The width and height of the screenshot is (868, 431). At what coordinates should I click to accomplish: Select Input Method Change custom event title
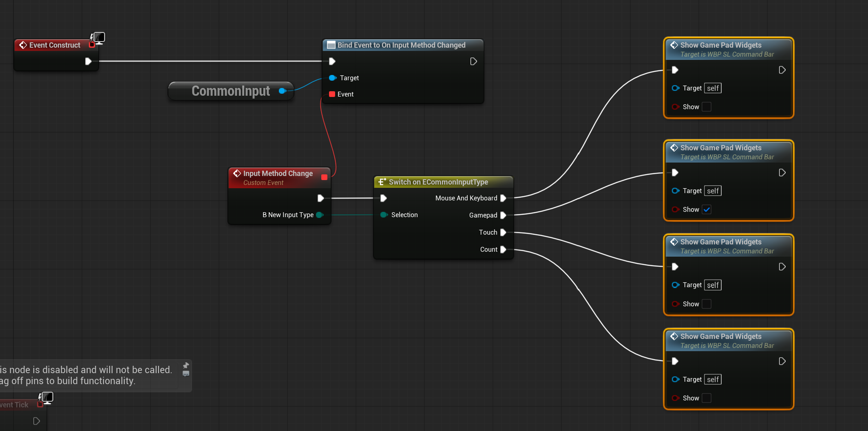(x=278, y=174)
